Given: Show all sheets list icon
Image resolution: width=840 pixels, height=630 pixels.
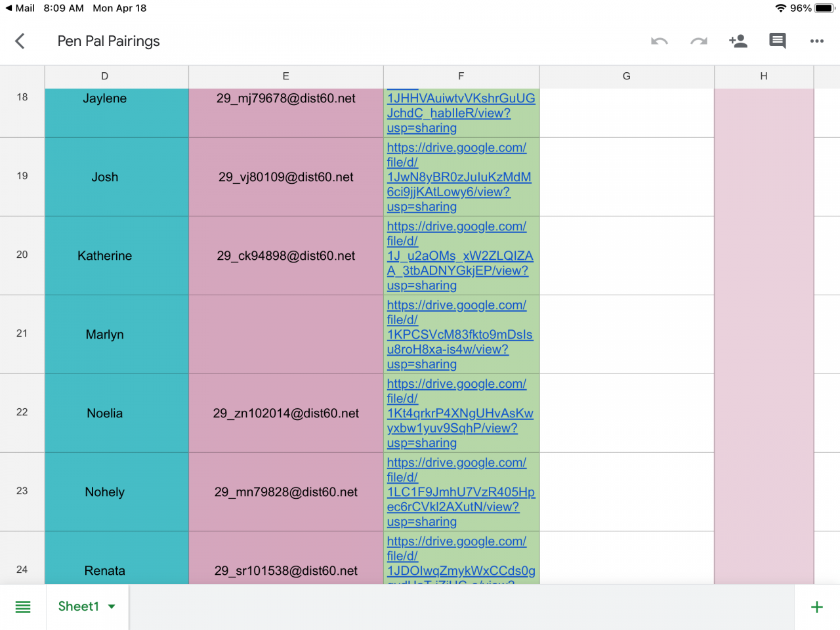Looking at the screenshot, I should click(x=23, y=607).
